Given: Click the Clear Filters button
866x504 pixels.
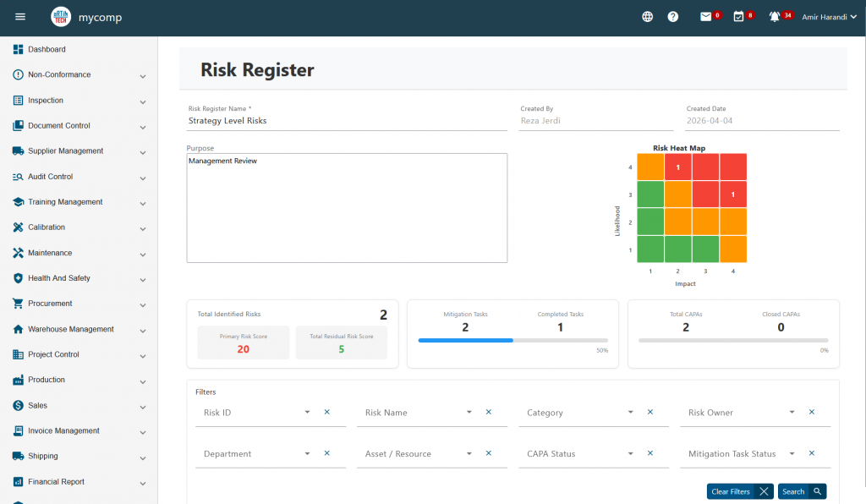Looking at the screenshot, I should tap(739, 491).
